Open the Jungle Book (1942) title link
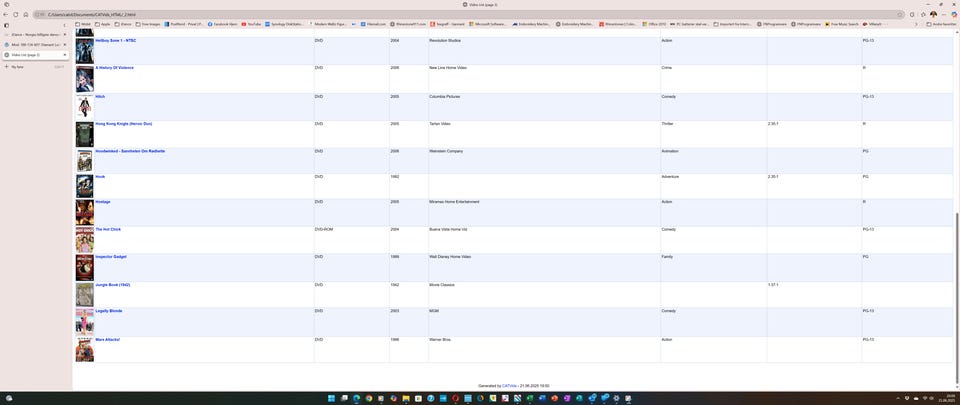Screen dimensions: 960x405 [x=113, y=285]
